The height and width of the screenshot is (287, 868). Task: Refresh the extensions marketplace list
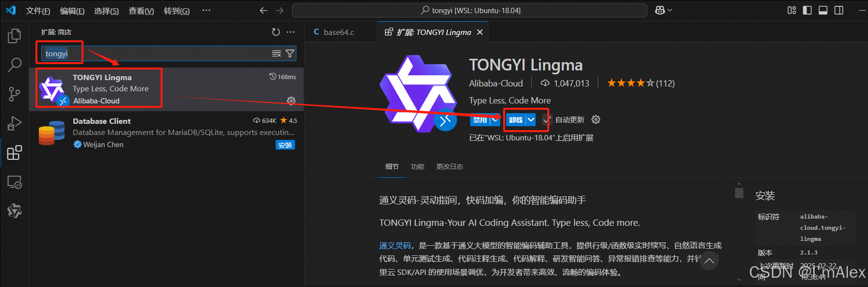[276, 32]
